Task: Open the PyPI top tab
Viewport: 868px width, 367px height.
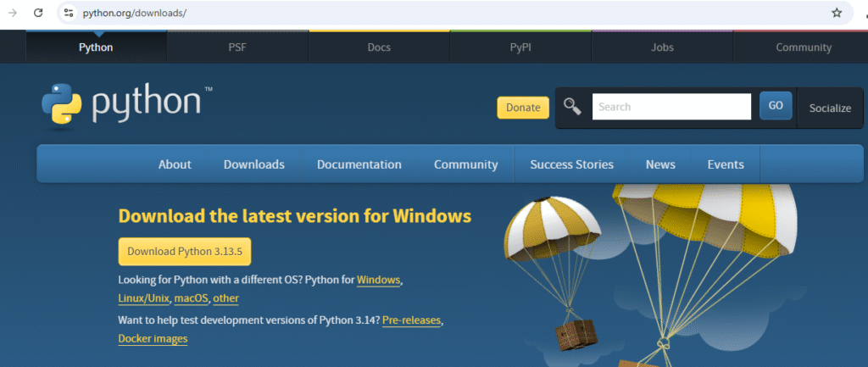Action: (520, 47)
